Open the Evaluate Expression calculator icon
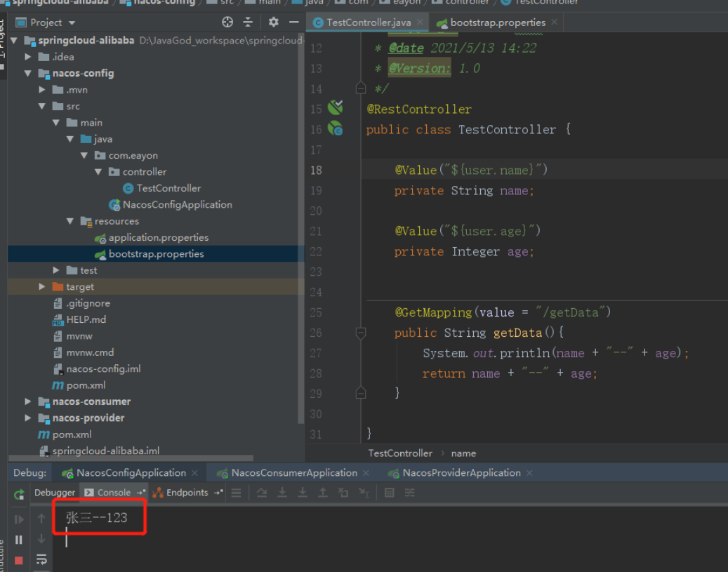Viewport: 728px width, 572px height. coord(390,493)
